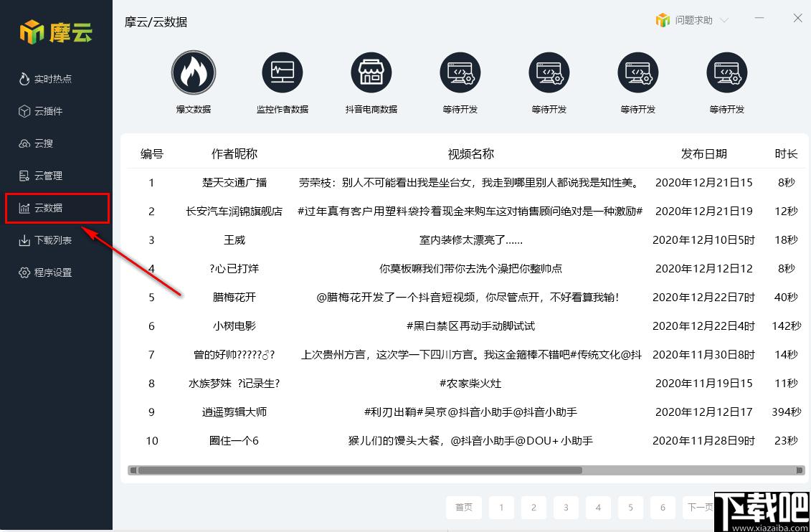Click the 云搜 cloud search sidebar icon
The height and width of the screenshot is (532, 811).
coord(24,143)
